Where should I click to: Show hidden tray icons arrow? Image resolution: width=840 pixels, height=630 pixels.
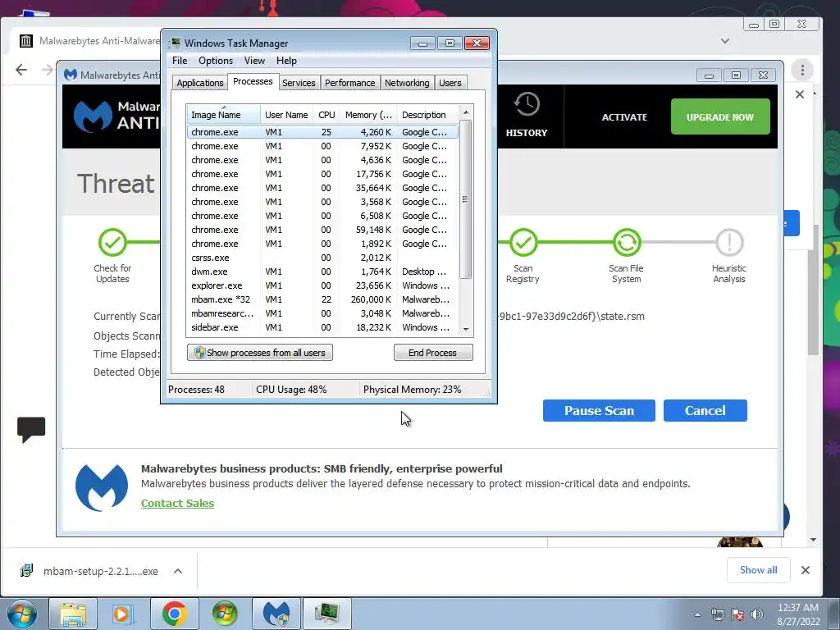pyautogui.click(x=697, y=614)
